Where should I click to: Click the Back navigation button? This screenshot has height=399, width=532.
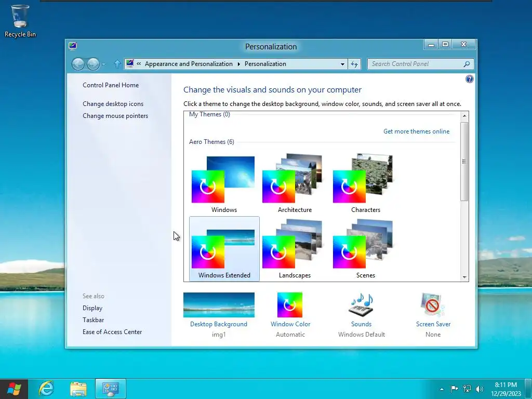[x=78, y=64]
